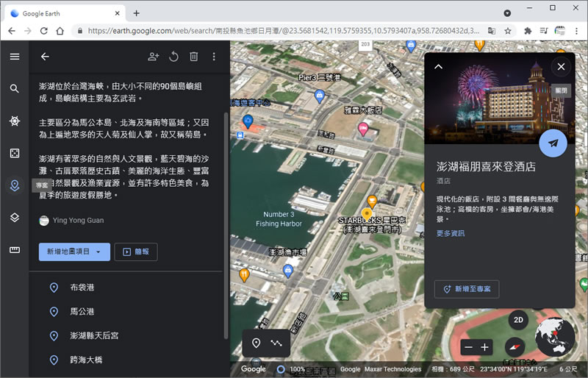The height and width of the screenshot is (378, 588).
Task: Open project more options three-dot menu
Action: point(214,57)
